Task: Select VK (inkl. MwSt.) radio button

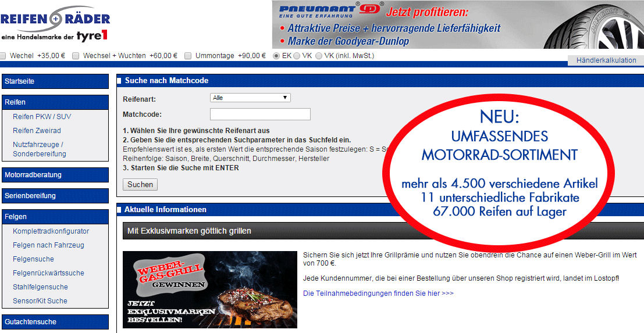Action: click(x=318, y=56)
